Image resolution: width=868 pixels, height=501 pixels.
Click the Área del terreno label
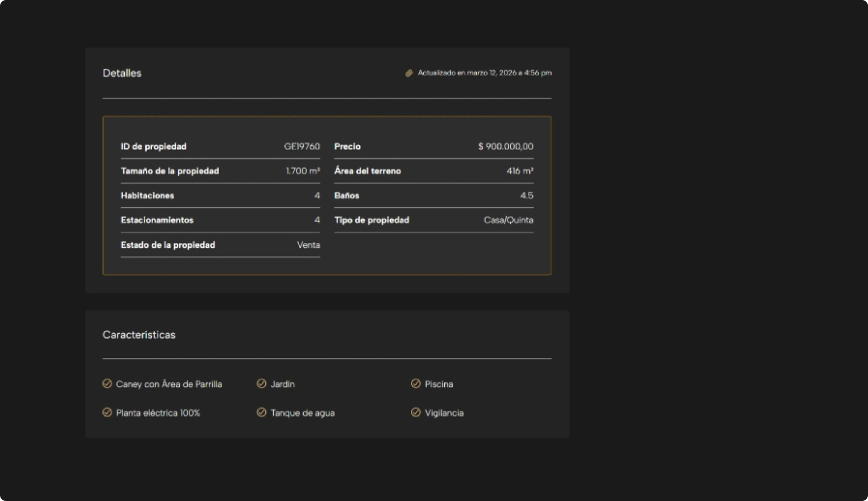368,171
